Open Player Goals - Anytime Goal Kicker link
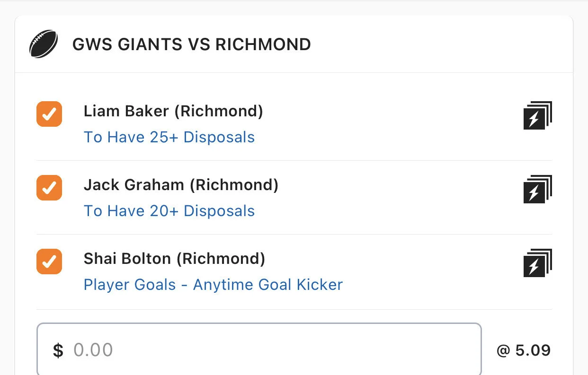Viewport: 588px width, 375px height. [x=213, y=285]
